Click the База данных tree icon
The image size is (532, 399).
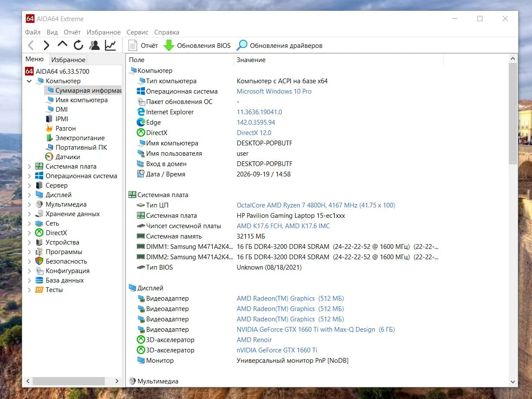39,280
